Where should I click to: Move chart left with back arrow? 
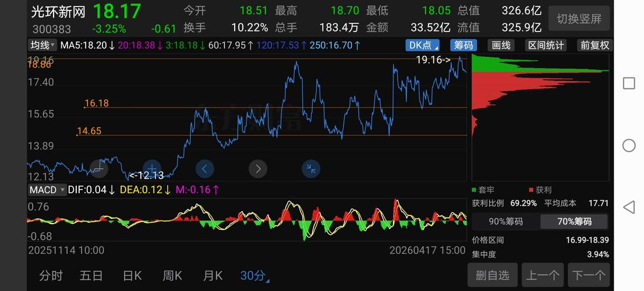205,168
